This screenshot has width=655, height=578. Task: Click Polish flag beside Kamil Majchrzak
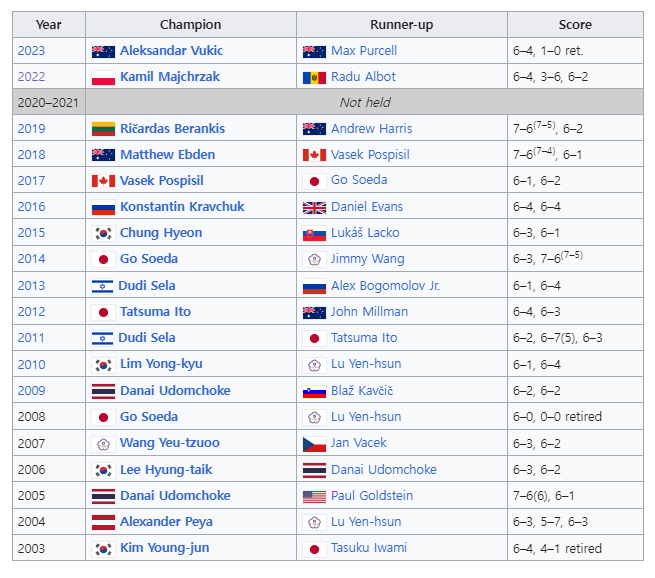click(103, 78)
